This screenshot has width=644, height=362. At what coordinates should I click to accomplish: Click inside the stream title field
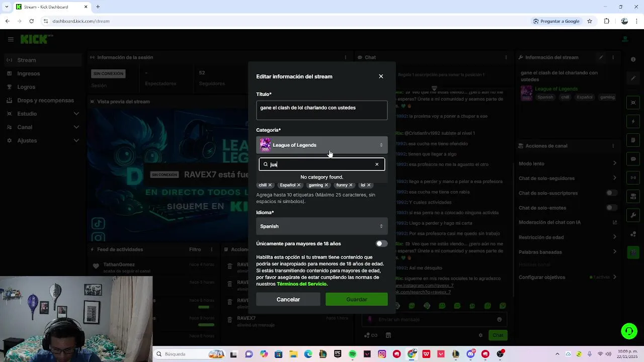pos(322,110)
